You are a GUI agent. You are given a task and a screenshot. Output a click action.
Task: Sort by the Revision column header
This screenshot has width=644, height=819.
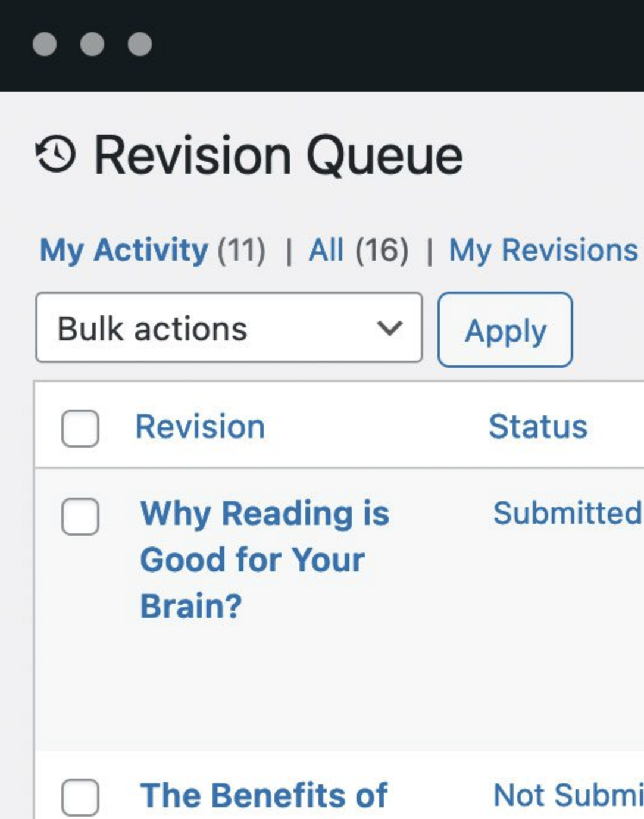[200, 427]
